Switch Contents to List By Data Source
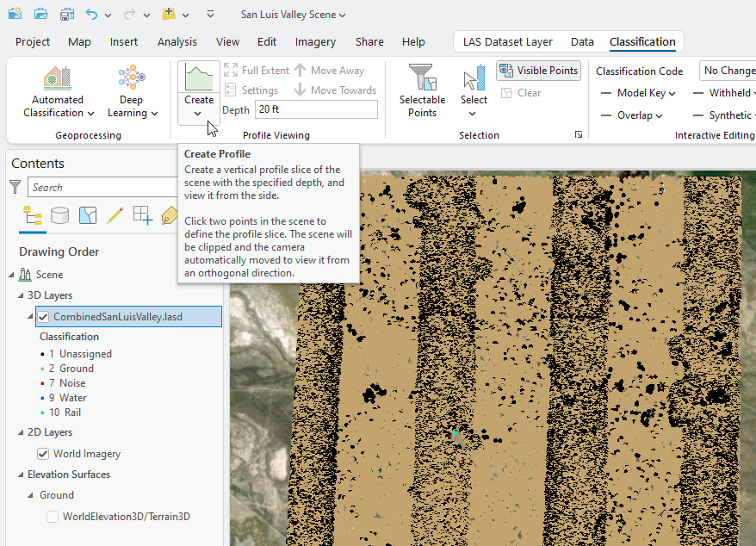The width and height of the screenshot is (756, 546). (x=59, y=215)
